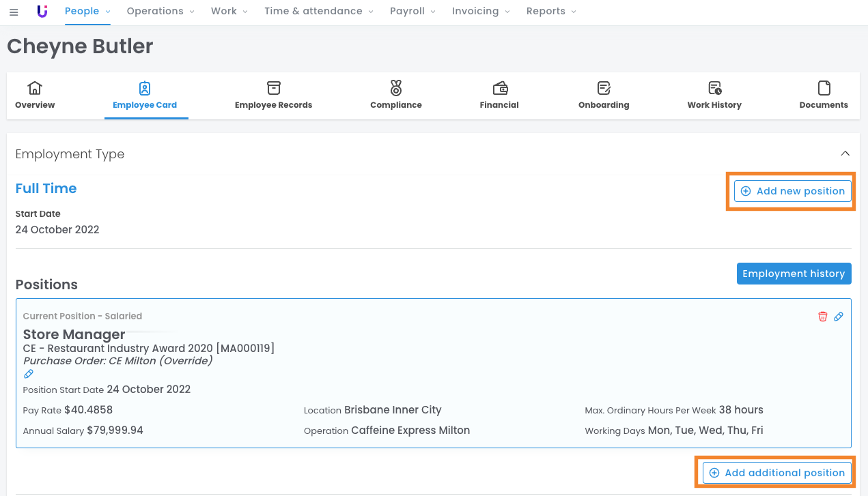The width and height of the screenshot is (868, 496).
Task: Open the hamburger navigation menu
Action: point(14,12)
